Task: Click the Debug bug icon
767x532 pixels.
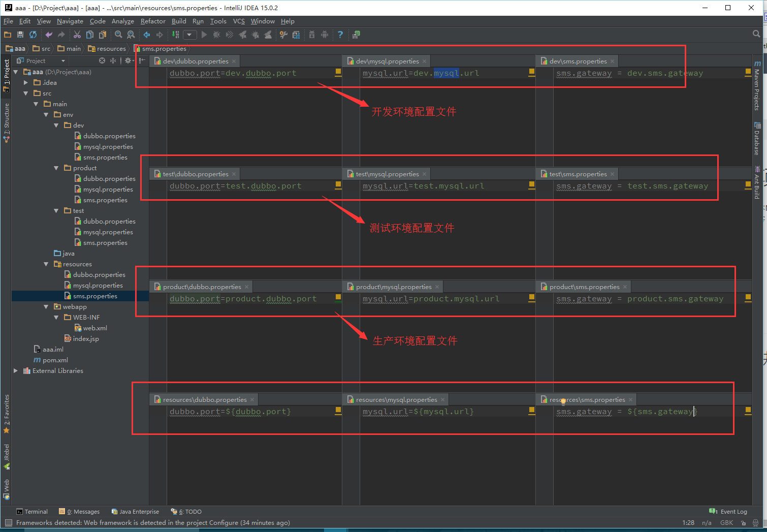Action: click(217, 35)
